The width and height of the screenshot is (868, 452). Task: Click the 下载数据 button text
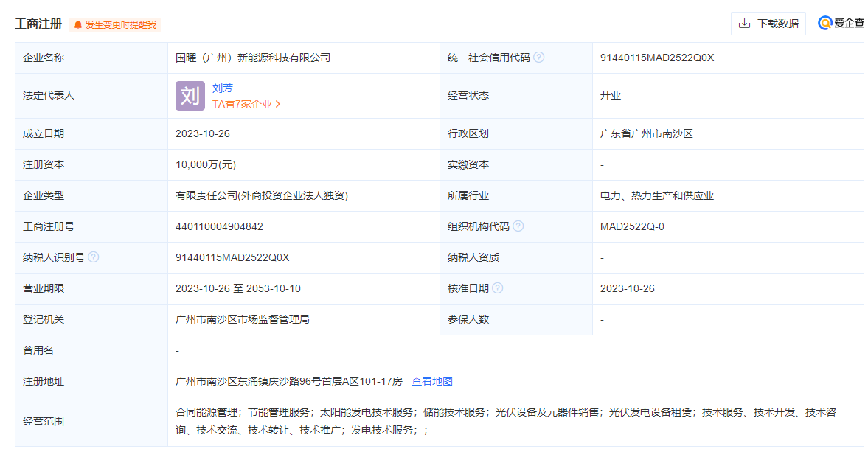click(x=777, y=24)
